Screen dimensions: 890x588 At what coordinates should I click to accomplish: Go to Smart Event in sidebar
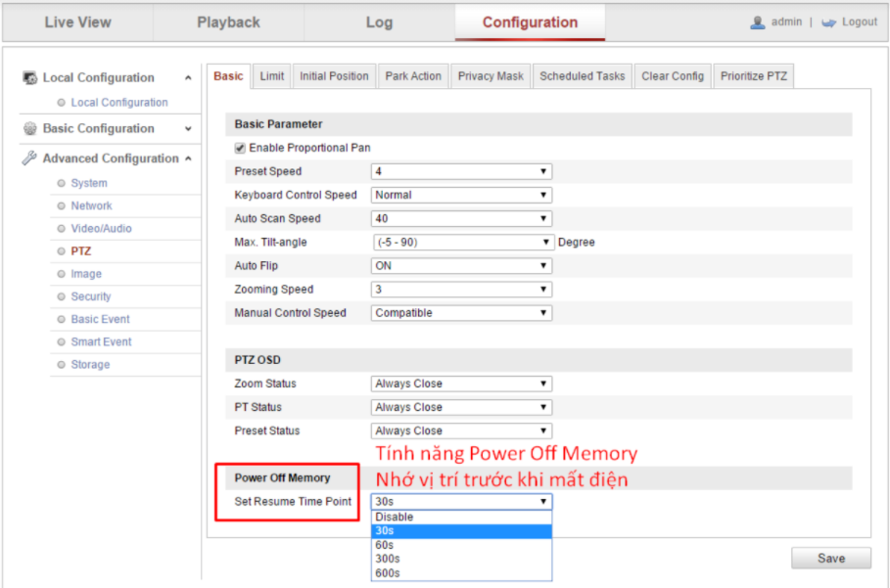coord(101,342)
